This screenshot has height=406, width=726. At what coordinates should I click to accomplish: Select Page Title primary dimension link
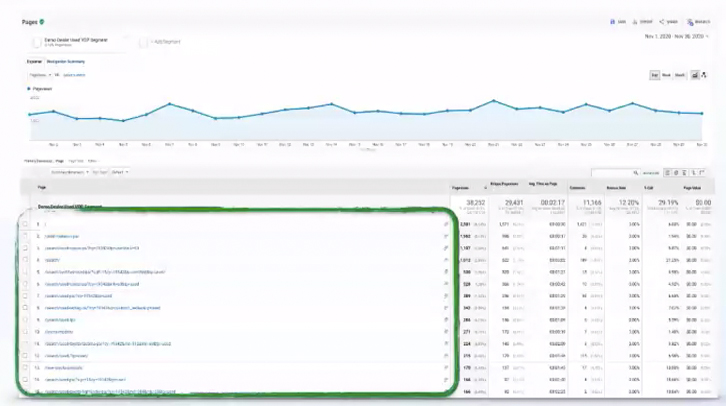[76, 161]
